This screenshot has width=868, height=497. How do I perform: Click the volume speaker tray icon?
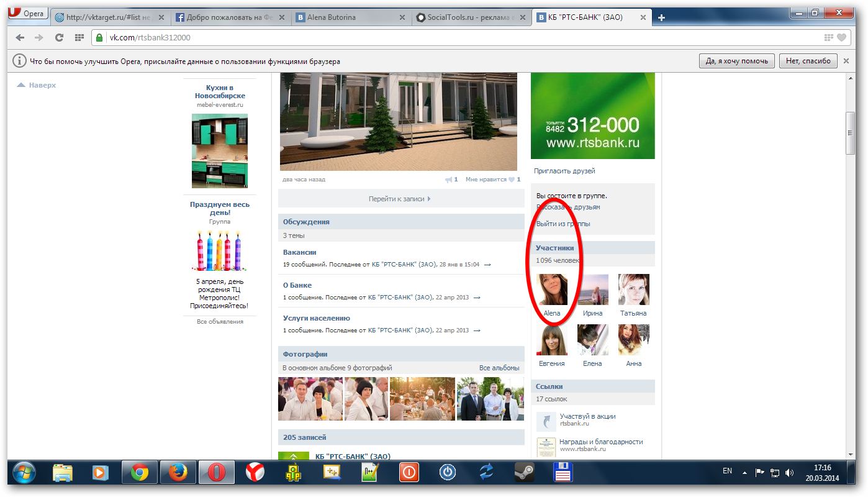click(789, 473)
